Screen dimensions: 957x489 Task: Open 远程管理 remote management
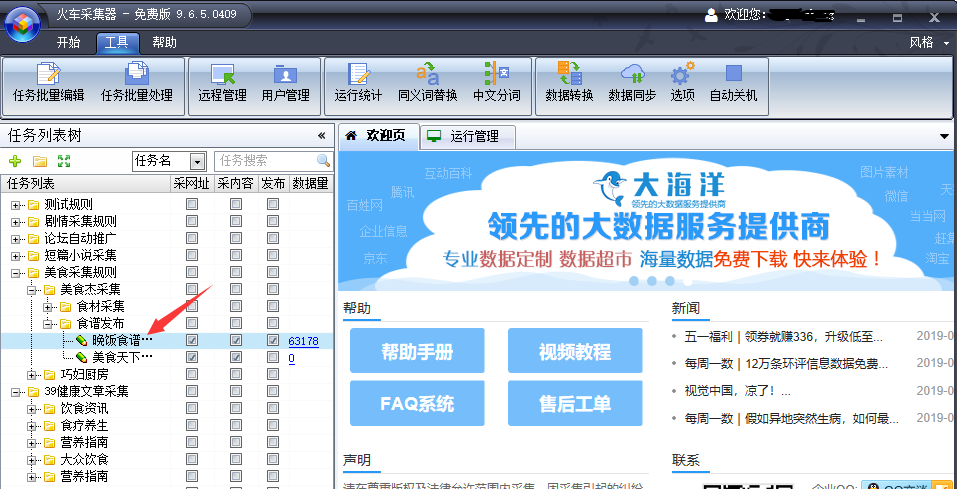click(222, 82)
